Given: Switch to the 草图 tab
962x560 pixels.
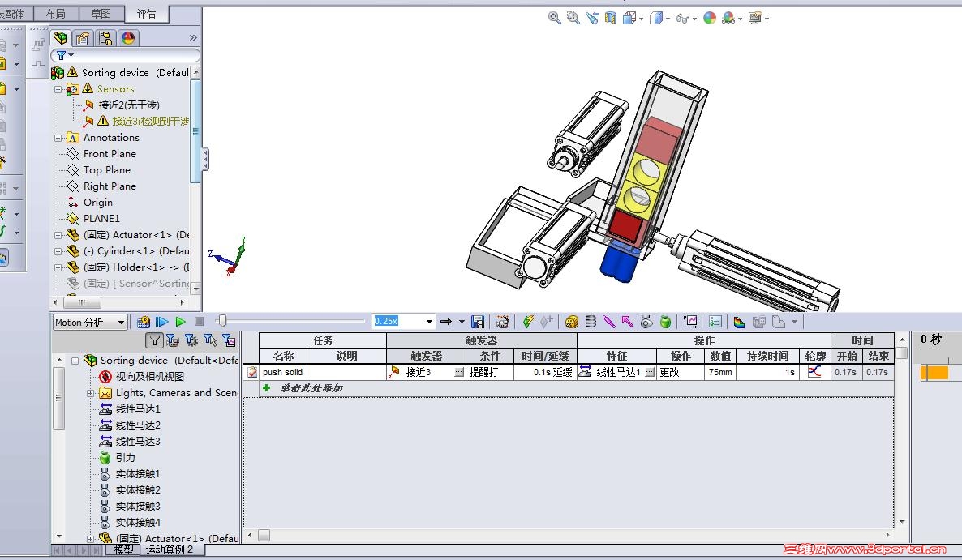Looking at the screenshot, I should [x=101, y=14].
